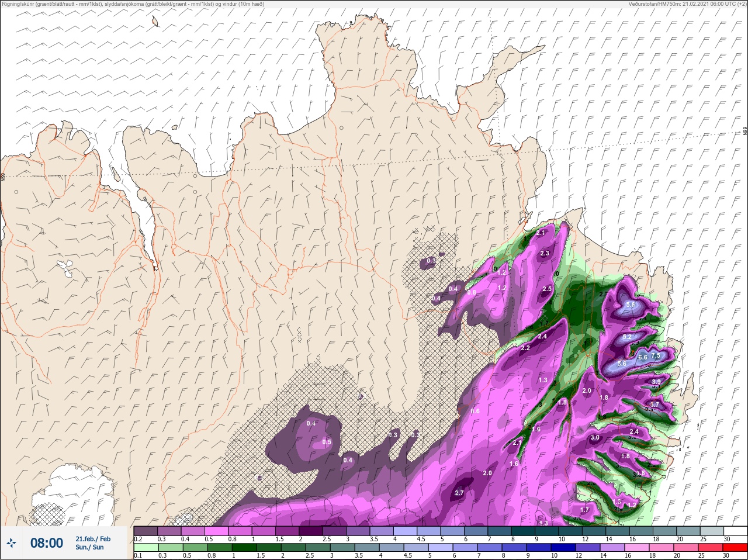Image resolution: width=748 pixels, height=560 pixels.
Task: Click the 6.6 precipitation value on the map
Action: pos(643,357)
